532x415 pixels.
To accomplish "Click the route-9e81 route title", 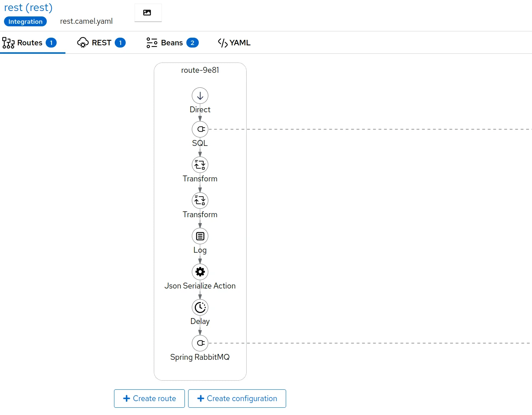I will coord(200,70).
